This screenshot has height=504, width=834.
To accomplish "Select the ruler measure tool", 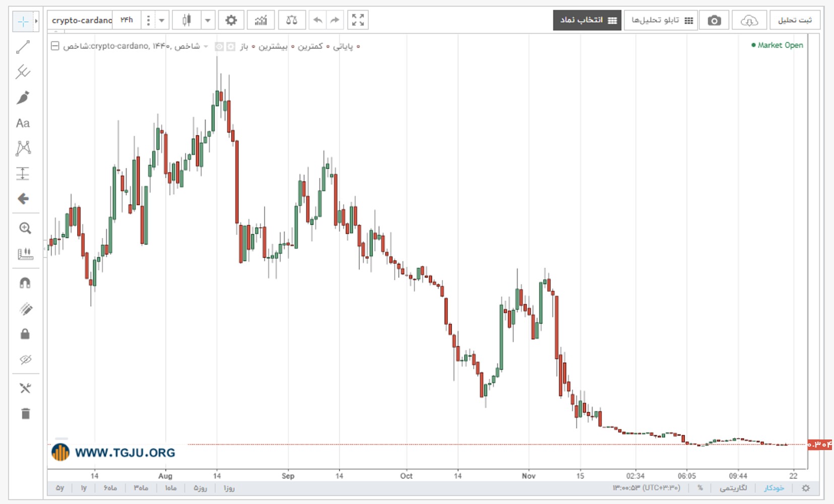I will (x=25, y=254).
